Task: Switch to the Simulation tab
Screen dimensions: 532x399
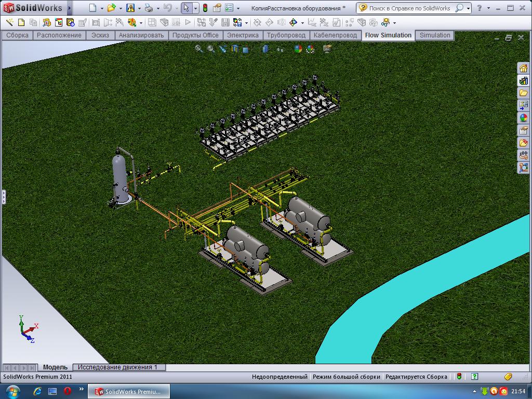Action: click(435, 35)
